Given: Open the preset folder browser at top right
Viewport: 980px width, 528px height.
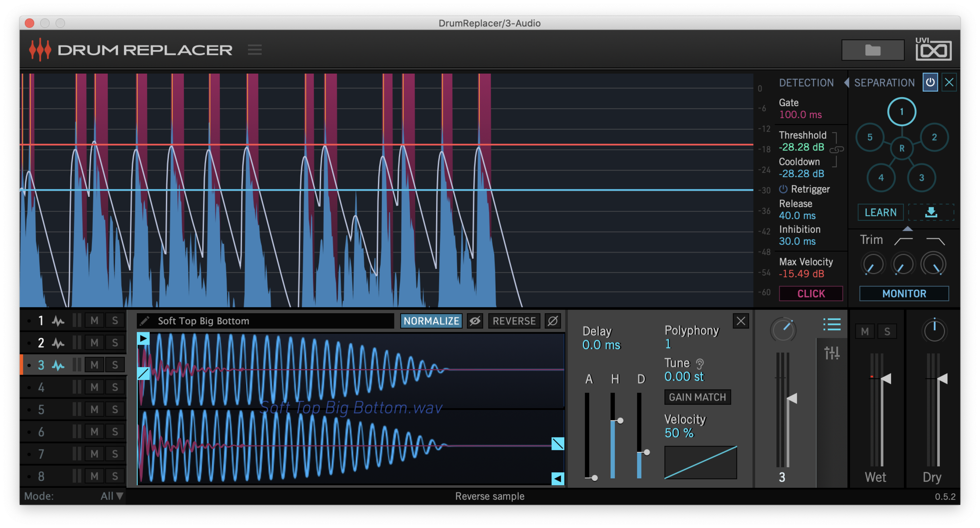Looking at the screenshot, I should coord(873,49).
